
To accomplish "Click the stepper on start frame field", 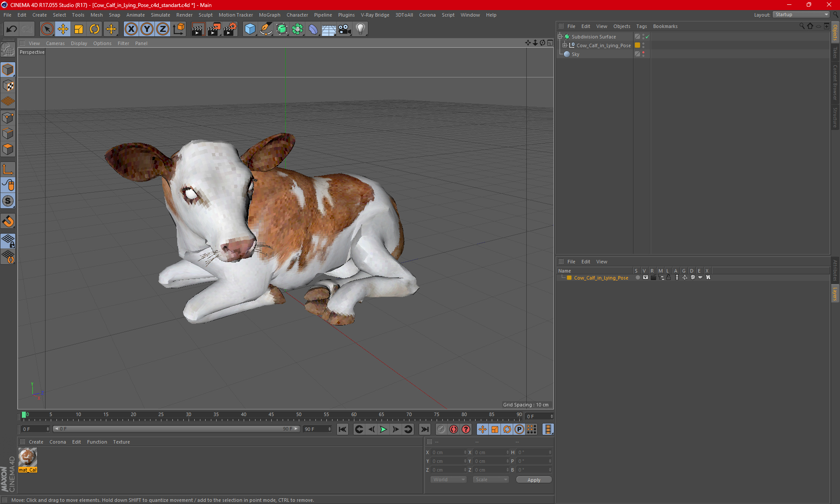I will tap(47, 429).
